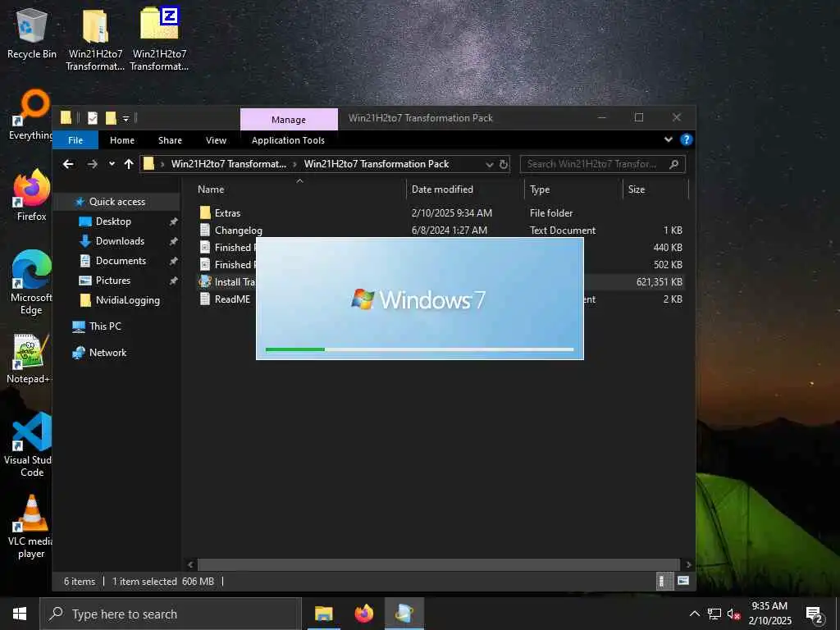Viewport: 840px width, 630px height.
Task: Open the recent locations dropdown arrow
Action: click(x=112, y=164)
